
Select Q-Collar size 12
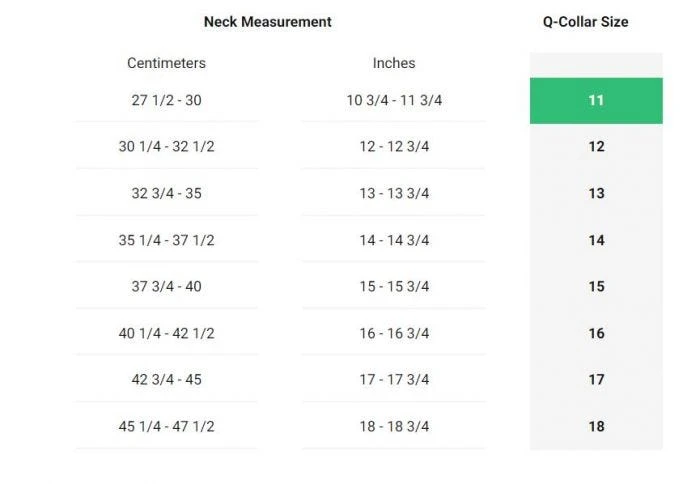[x=596, y=147]
